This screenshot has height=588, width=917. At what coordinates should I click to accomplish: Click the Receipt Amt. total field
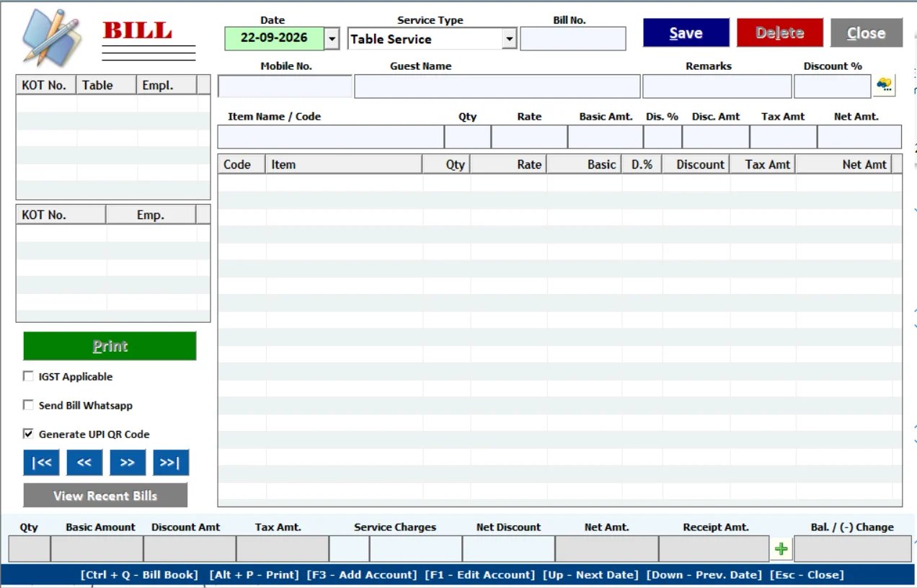(x=714, y=549)
